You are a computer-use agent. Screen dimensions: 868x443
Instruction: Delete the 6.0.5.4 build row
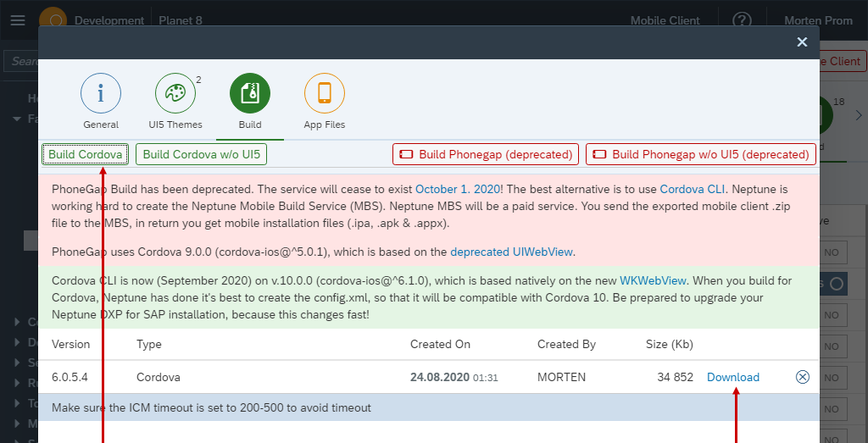(802, 377)
